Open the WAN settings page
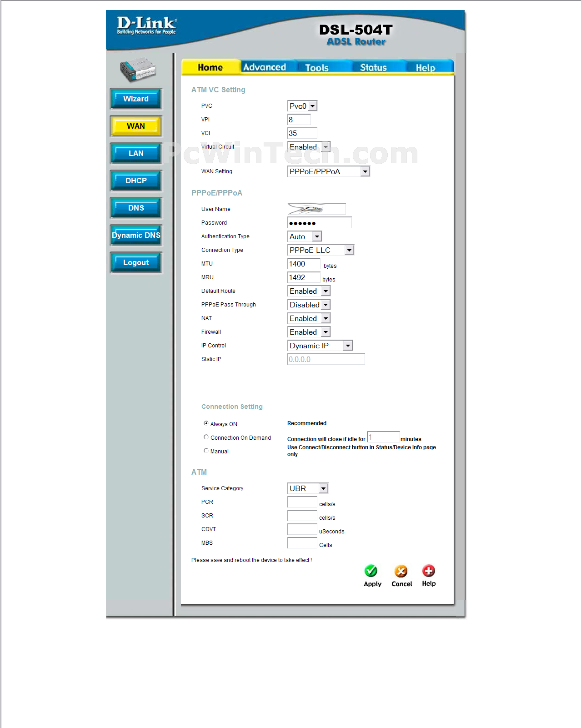This screenshot has height=728, width=581. (x=136, y=126)
